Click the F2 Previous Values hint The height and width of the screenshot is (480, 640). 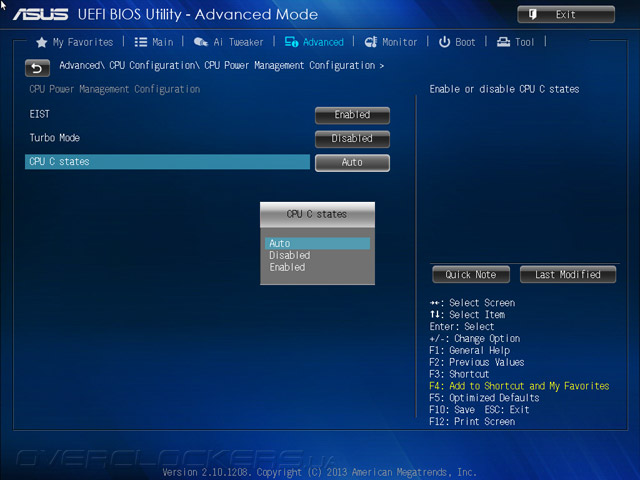point(477,362)
